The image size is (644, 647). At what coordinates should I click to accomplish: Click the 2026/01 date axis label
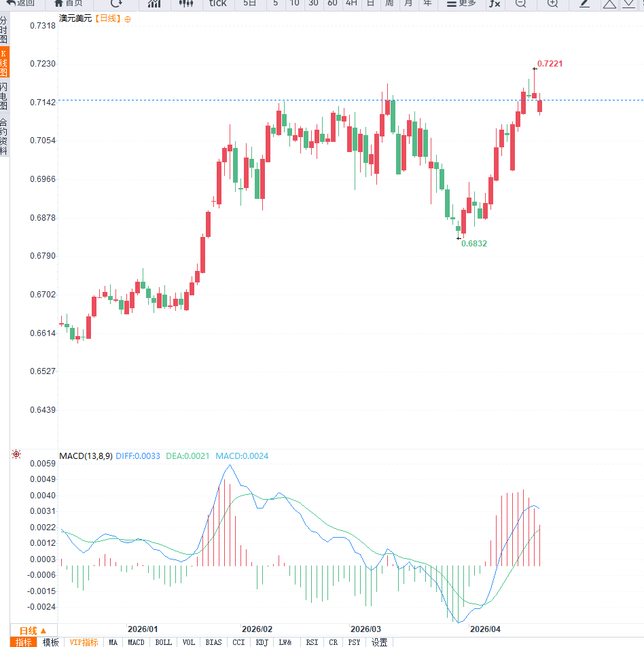click(x=143, y=629)
